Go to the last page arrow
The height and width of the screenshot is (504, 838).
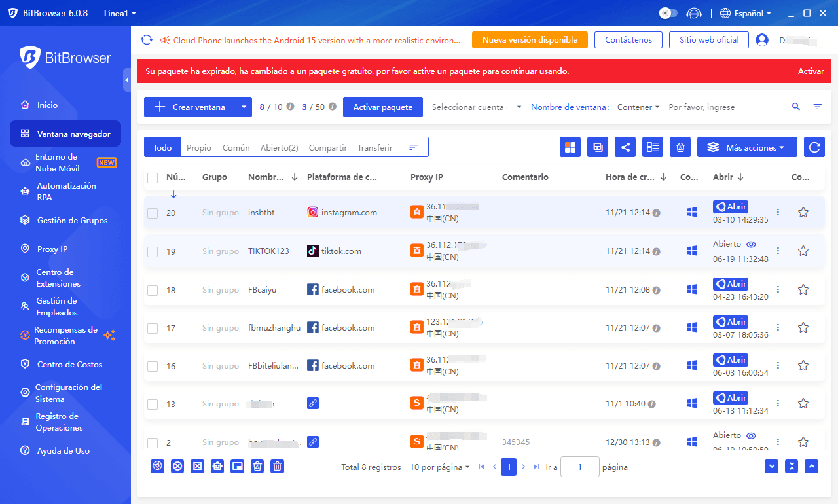point(537,467)
